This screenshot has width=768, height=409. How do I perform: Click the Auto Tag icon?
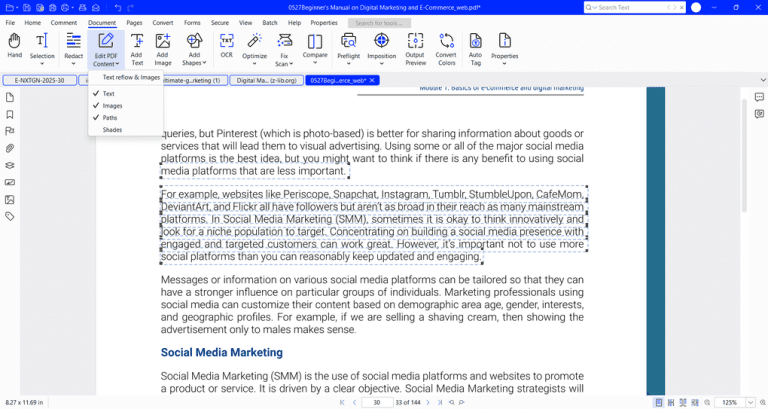click(475, 49)
